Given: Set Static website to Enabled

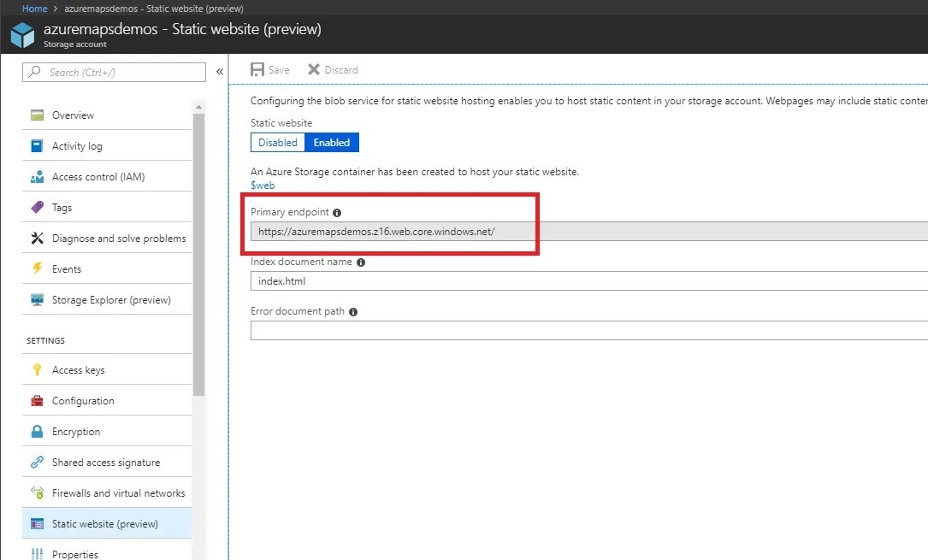Looking at the screenshot, I should (x=332, y=143).
